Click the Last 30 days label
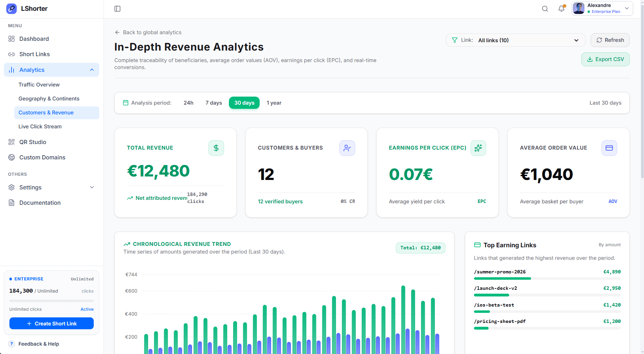 (605, 103)
